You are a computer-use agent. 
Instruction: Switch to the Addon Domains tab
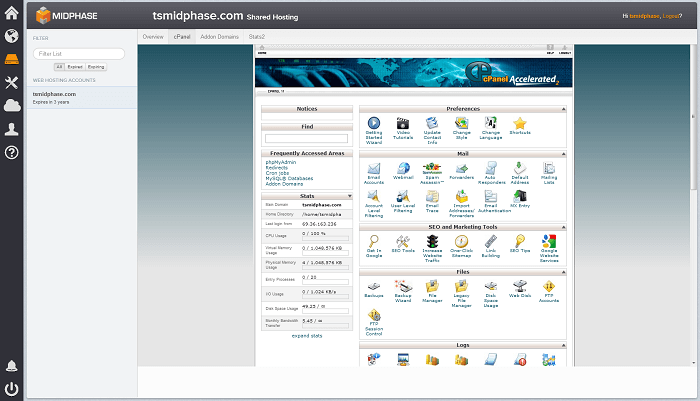tap(219, 37)
